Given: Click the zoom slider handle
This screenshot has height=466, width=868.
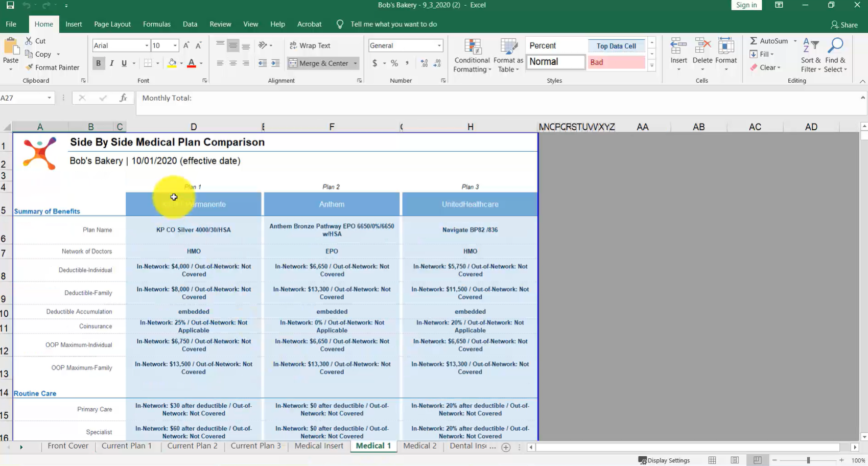Looking at the screenshot, I should [x=808, y=460].
